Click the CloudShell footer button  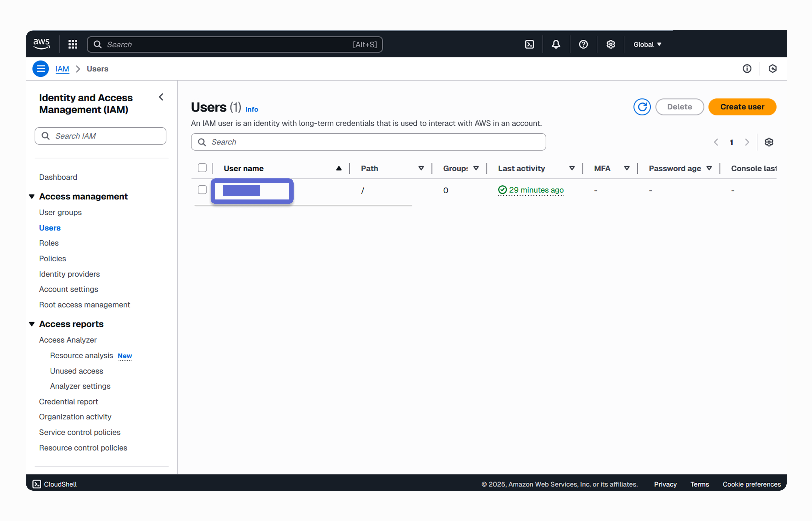[55, 484]
